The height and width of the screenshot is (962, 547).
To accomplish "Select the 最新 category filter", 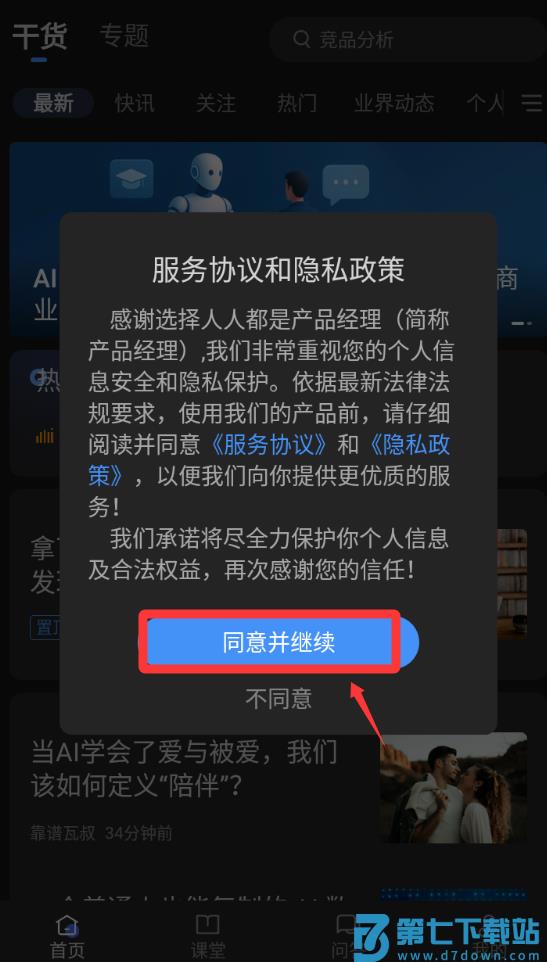I will [53, 103].
